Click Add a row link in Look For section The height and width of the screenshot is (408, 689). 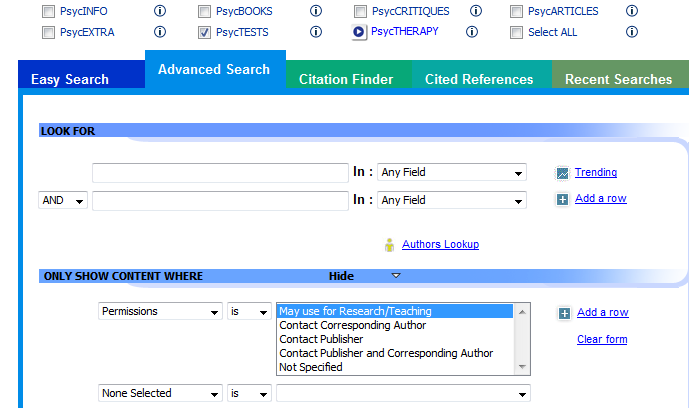click(x=601, y=199)
